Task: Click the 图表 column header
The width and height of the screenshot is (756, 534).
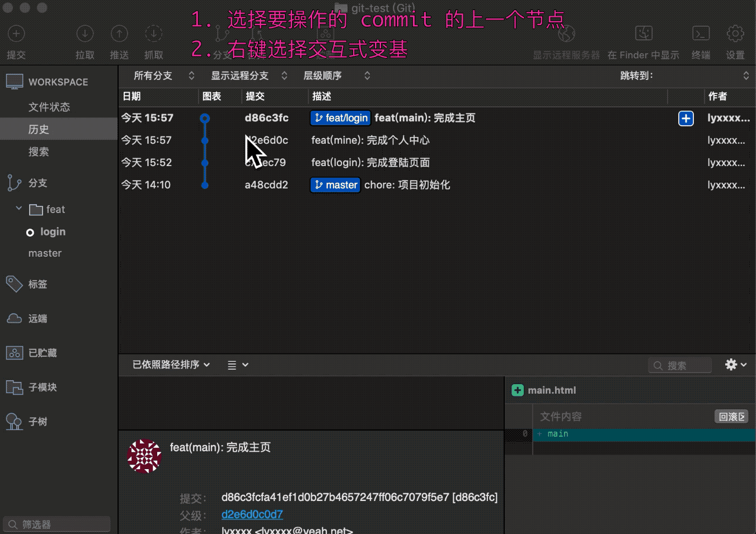Action: coord(212,96)
